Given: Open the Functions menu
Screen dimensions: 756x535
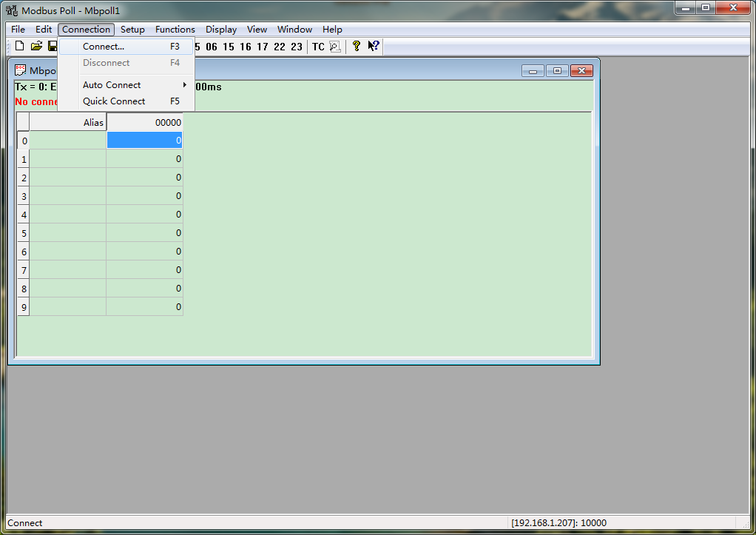Looking at the screenshot, I should 175,30.
